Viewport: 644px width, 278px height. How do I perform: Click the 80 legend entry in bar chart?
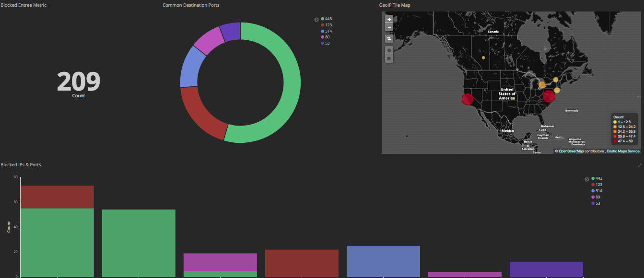click(596, 197)
